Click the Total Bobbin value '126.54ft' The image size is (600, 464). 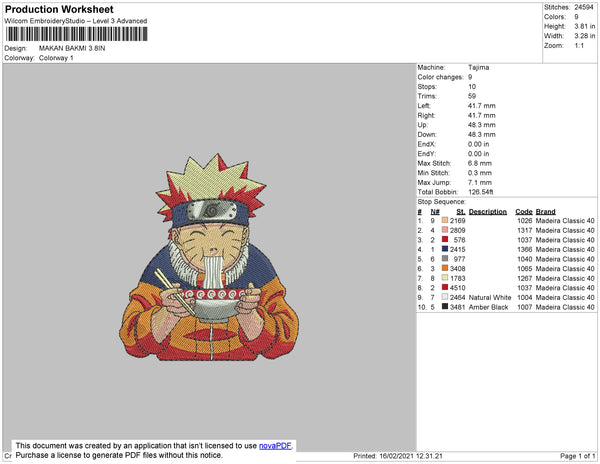(481, 192)
